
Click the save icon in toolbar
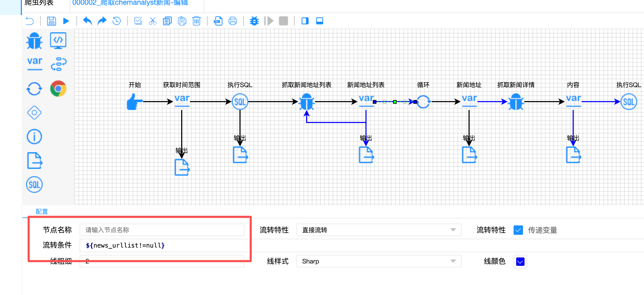click(x=51, y=21)
